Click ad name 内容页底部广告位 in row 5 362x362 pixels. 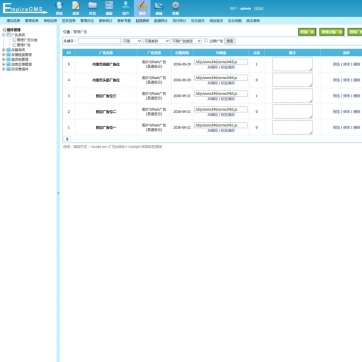pos(106,64)
